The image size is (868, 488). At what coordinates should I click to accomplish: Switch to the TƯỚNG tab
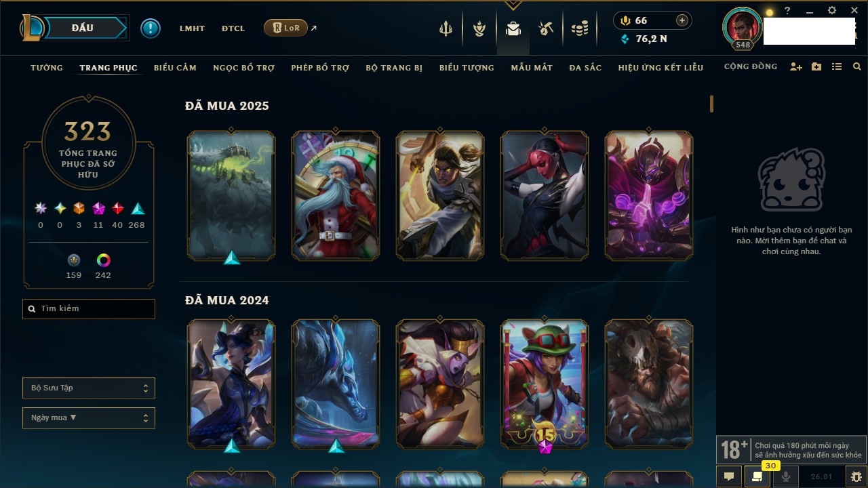click(x=47, y=68)
